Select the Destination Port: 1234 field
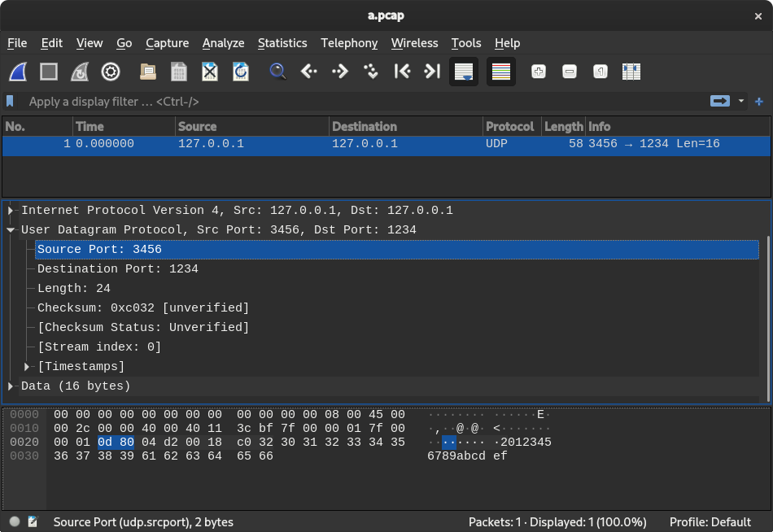The image size is (773, 532). tap(397, 269)
